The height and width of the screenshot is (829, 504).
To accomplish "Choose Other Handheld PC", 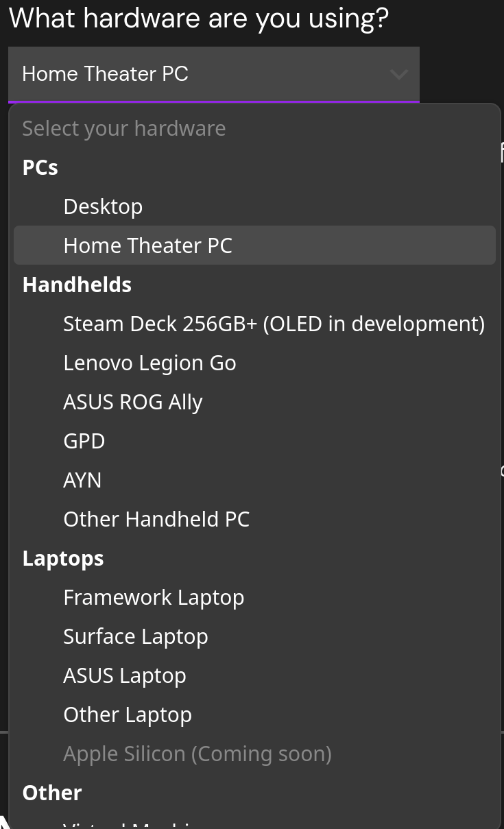I will pyautogui.click(x=156, y=519).
